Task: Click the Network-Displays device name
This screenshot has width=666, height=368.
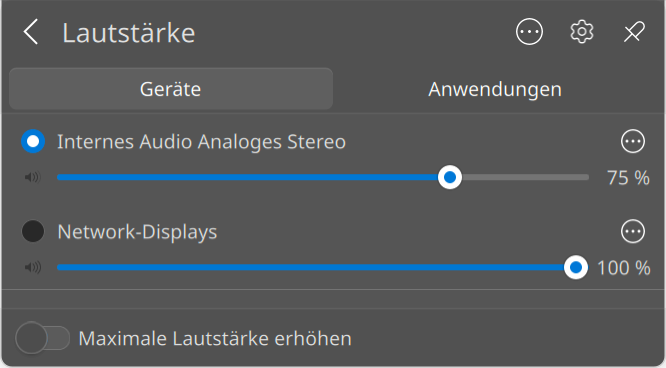Action: point(137,232)
